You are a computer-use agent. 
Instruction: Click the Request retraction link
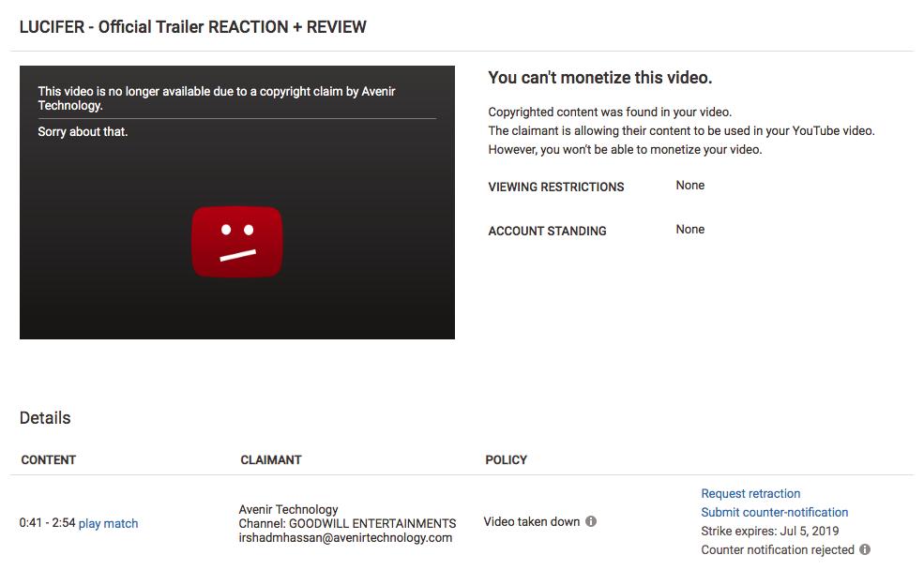pyautogui.click(x=750, y=493)
